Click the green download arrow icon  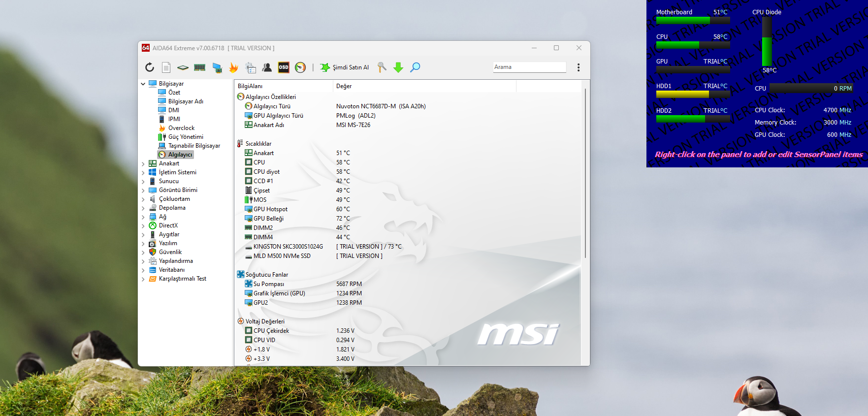click(398, 67)
